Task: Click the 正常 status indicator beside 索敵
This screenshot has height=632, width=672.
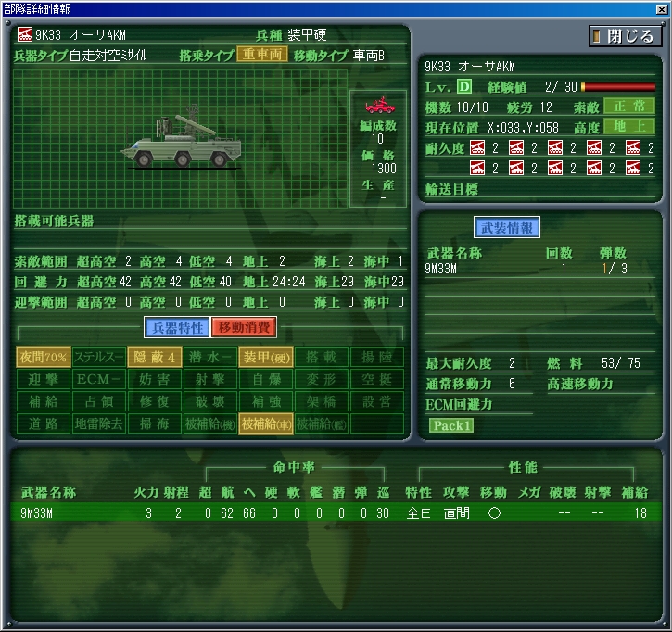Action: (629, 107)
